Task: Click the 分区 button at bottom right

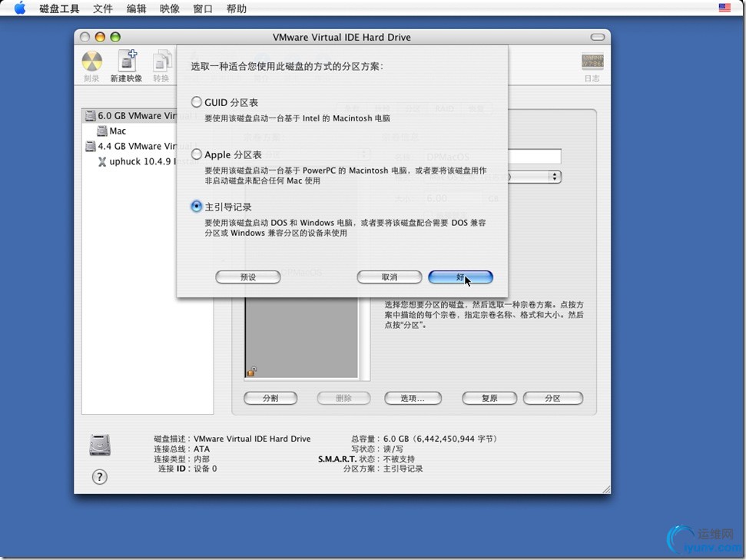Action: [553, 398]
